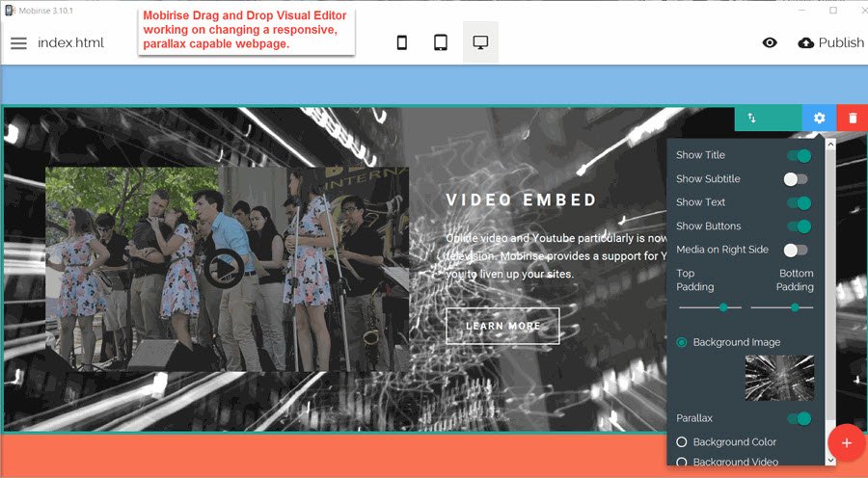Preview site with eye icon
Screen dimensions: 868x478
click(770, 42)
